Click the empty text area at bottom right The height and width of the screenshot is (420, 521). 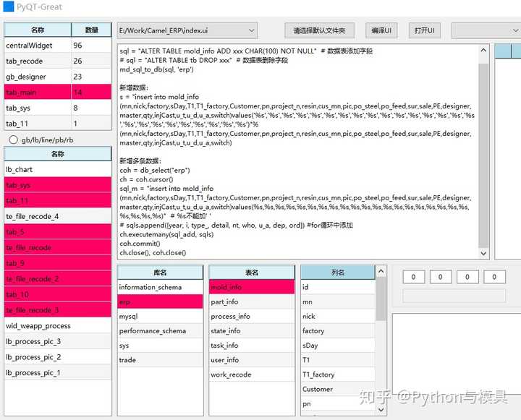coord(457,353)
